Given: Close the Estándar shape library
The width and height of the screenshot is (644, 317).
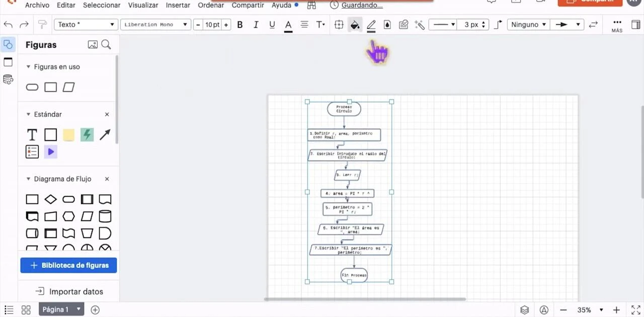Looking at the screenshot, I should point(107,114).
